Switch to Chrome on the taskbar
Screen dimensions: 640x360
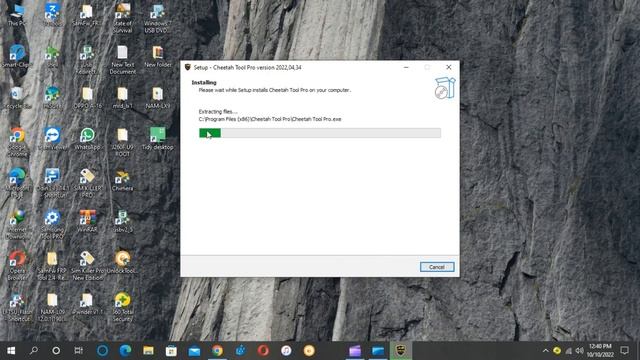pos(217,351)
